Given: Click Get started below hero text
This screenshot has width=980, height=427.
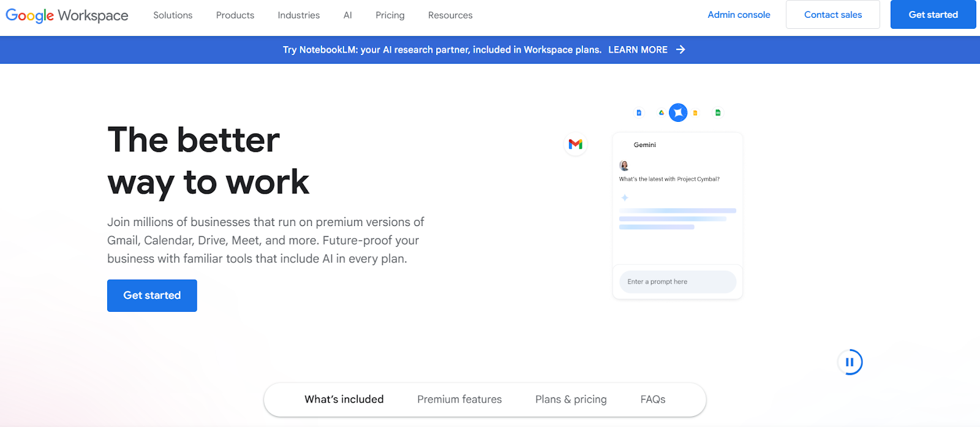Looking at the screenshot, I should coord(152,295).
